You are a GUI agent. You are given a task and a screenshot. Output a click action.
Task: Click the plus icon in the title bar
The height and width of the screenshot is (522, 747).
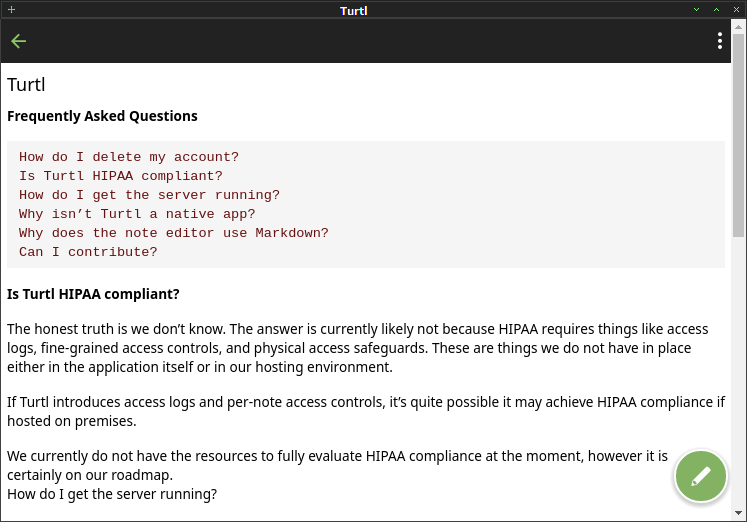[x=11, y=10]
